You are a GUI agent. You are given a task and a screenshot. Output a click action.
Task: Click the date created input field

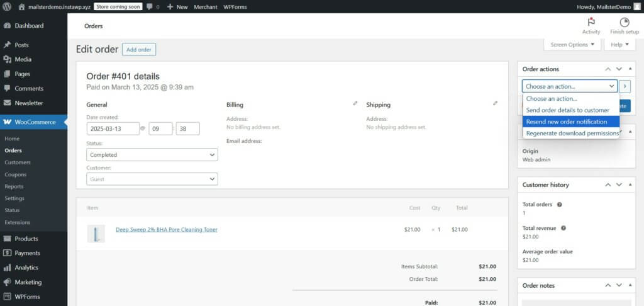pyautogui.click(x=113, y=128)
